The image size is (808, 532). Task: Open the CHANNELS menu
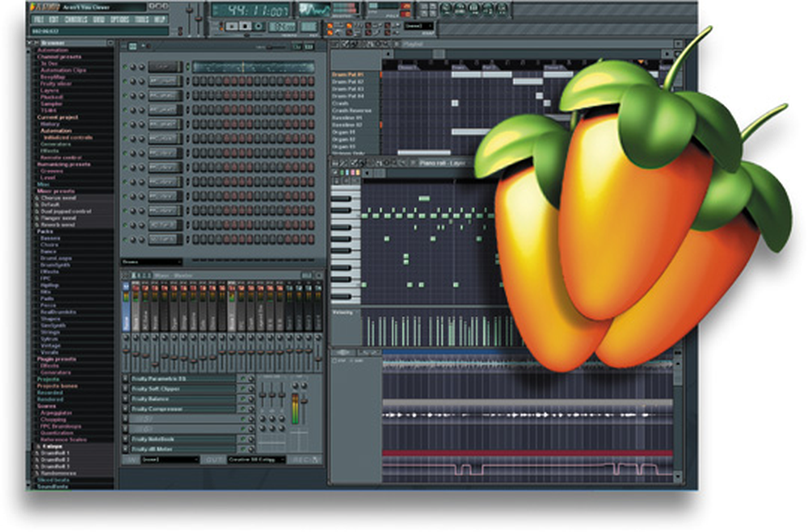coord(76,19)
